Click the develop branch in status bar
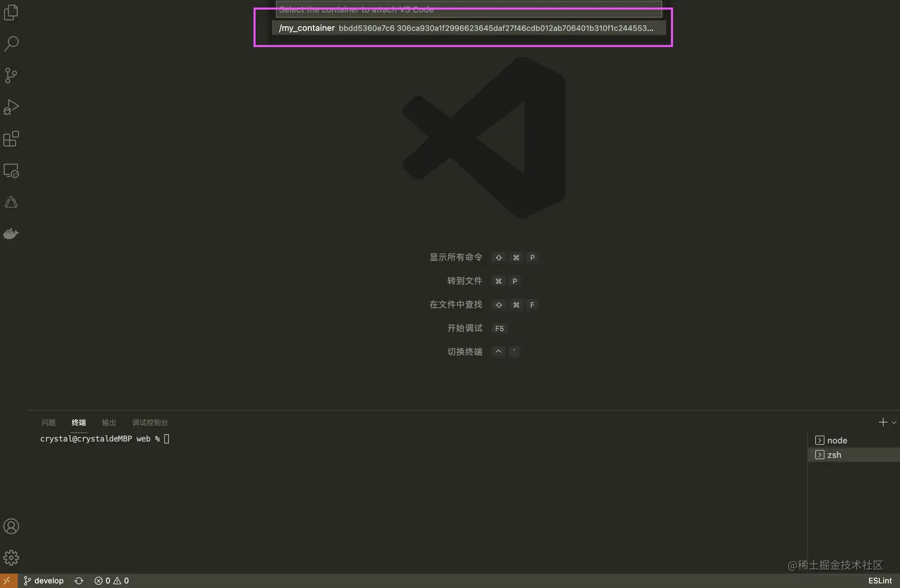 [x=43, y=581]
